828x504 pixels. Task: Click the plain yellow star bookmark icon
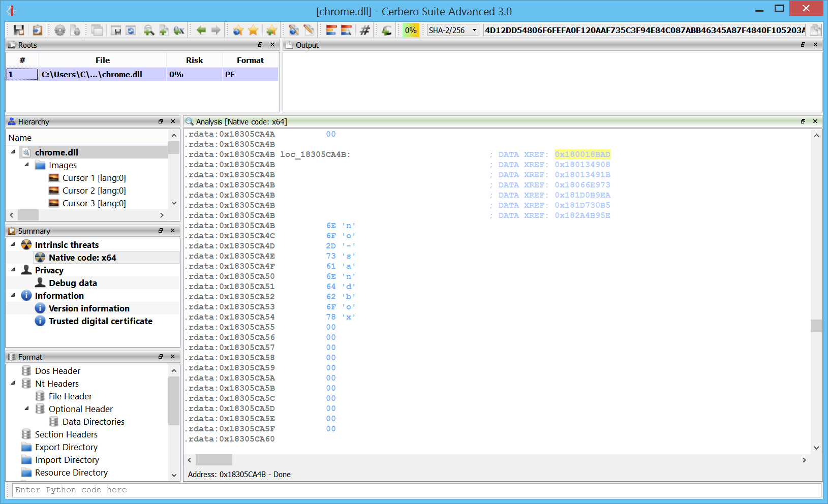point(253,30)
